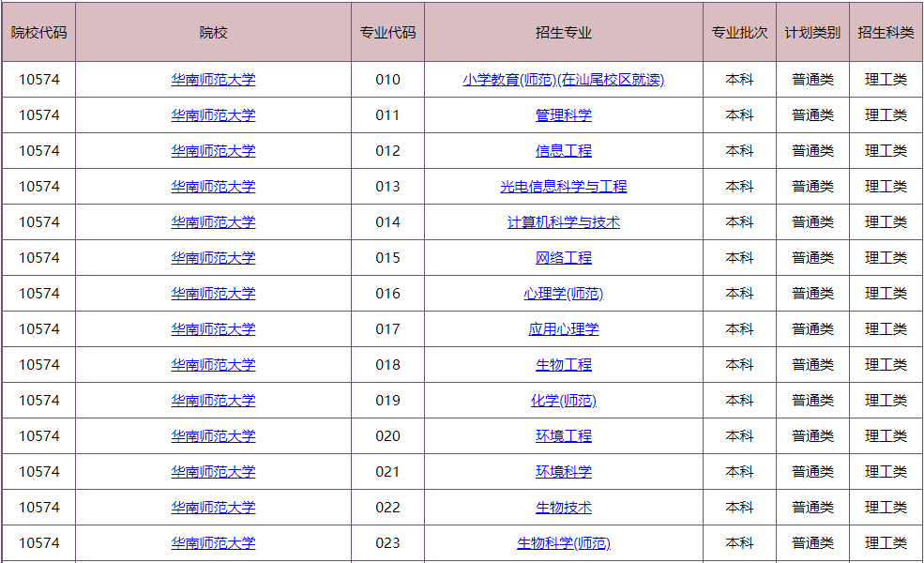The image size is (924, 563).
Task: Open the 环境工程 major link
Action: [564, 436]
